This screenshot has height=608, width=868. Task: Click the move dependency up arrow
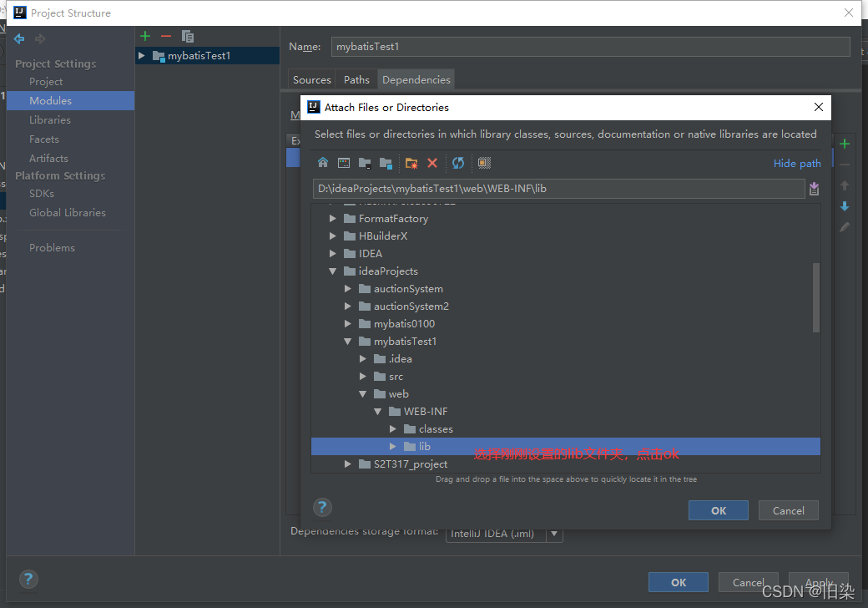pyautogui.click(x=845, y=185)
